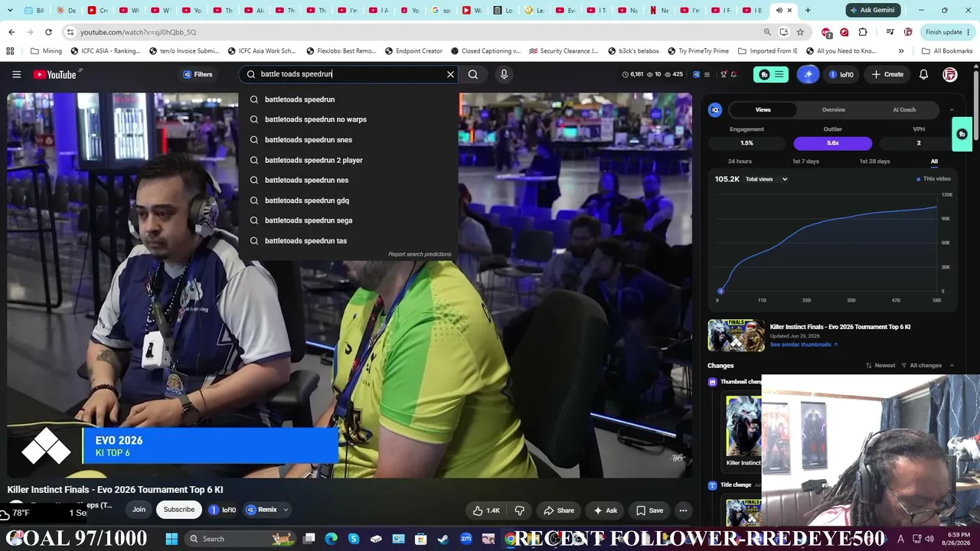Open the Chrome apps grid icon
Screen dimensions: 980x551
click(x=10, y=51)
